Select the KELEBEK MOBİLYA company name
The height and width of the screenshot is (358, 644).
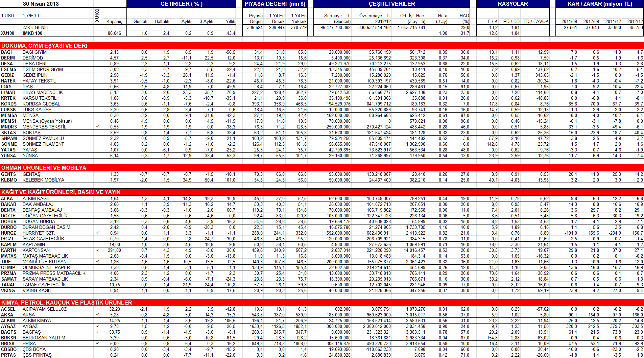pyautogui.click(x=43, y=180)
